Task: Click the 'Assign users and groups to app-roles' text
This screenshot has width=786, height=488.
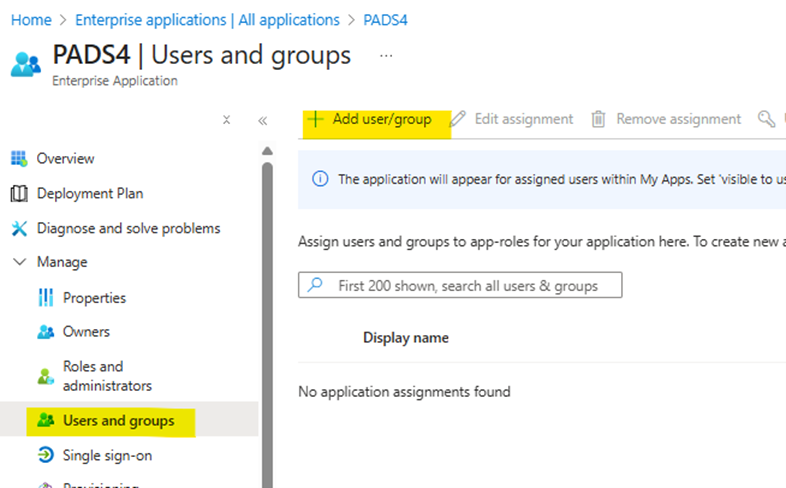Action: pyautogui.click(x=542, y=241)
